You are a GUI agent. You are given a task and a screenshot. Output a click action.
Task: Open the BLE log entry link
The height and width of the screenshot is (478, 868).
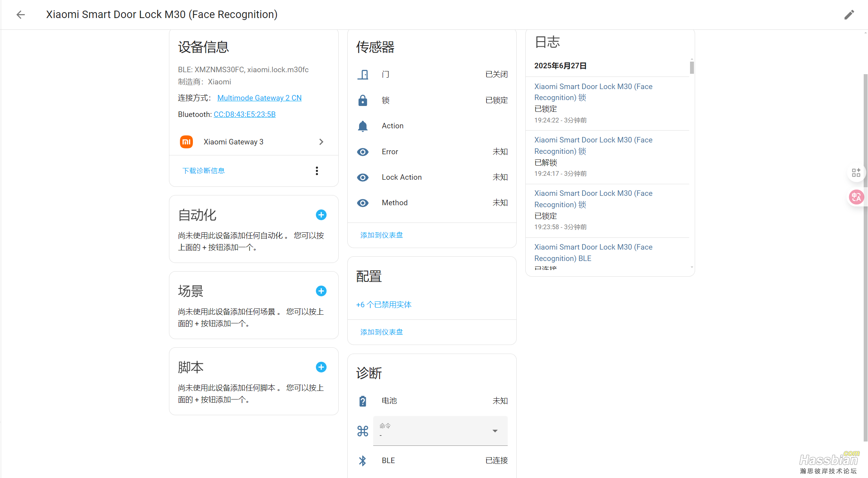point(593,253)
